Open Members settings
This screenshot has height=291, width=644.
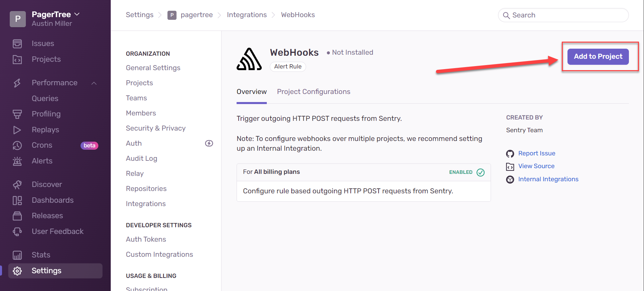point(141,113)
